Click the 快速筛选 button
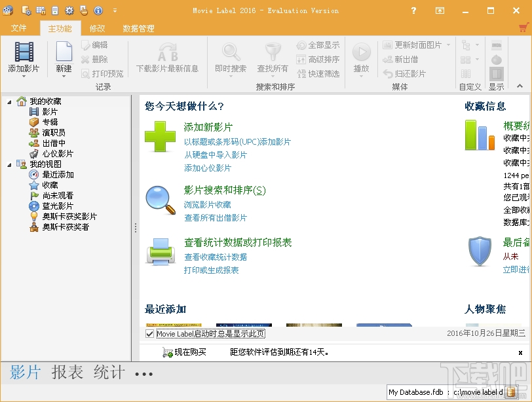The image size is (532, 402). pos(318,73)
